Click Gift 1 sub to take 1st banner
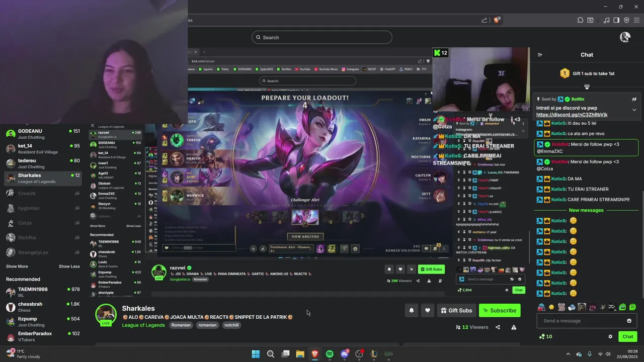Screen dimensions: 644x362 [x=587, y=73]
